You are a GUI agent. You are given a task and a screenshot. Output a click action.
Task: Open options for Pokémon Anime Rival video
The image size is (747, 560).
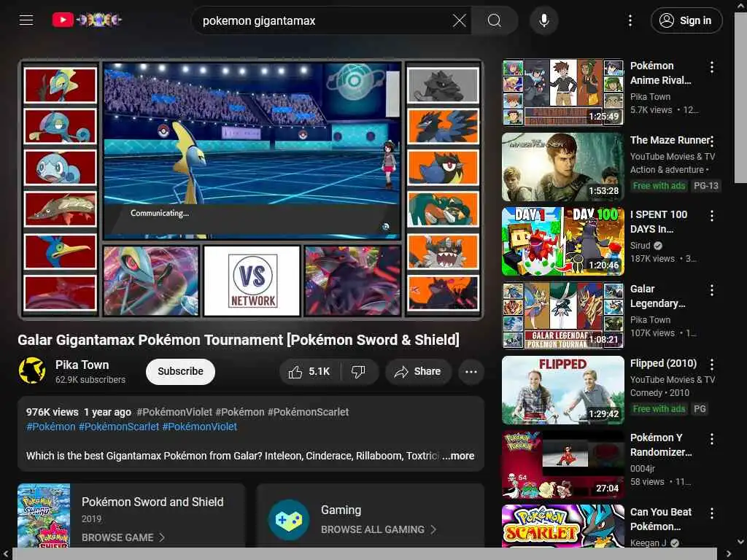pos(712,67)
